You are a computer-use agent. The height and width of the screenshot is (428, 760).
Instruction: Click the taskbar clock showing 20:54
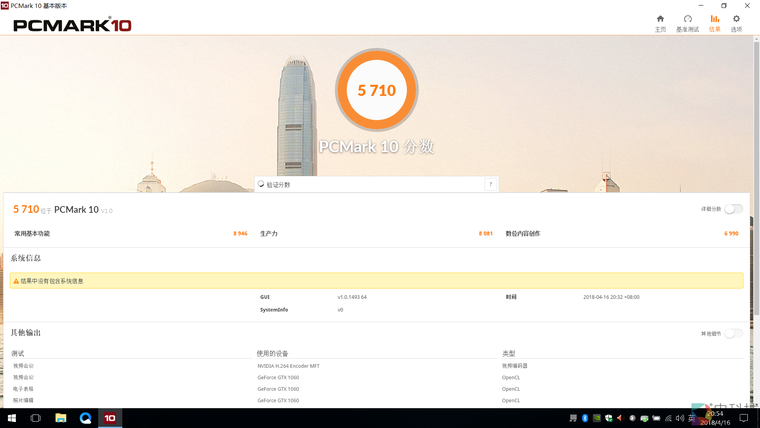(x=715, y=418)
